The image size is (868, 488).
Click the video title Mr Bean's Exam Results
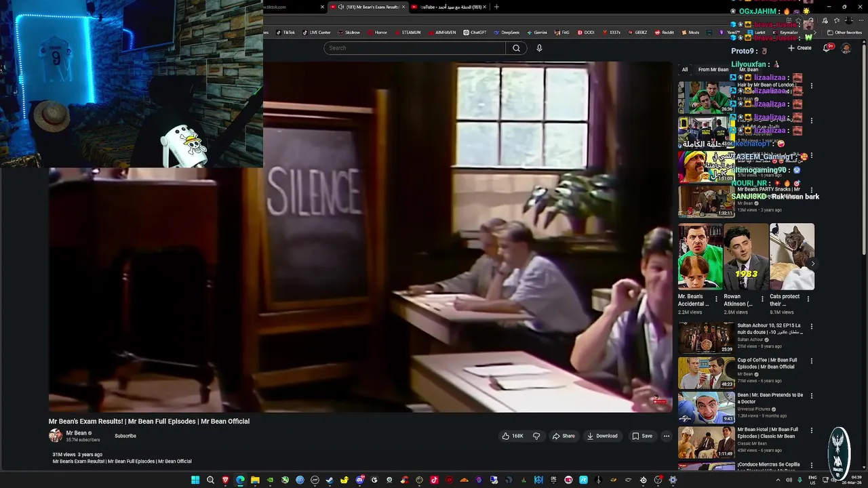point(149,422)
